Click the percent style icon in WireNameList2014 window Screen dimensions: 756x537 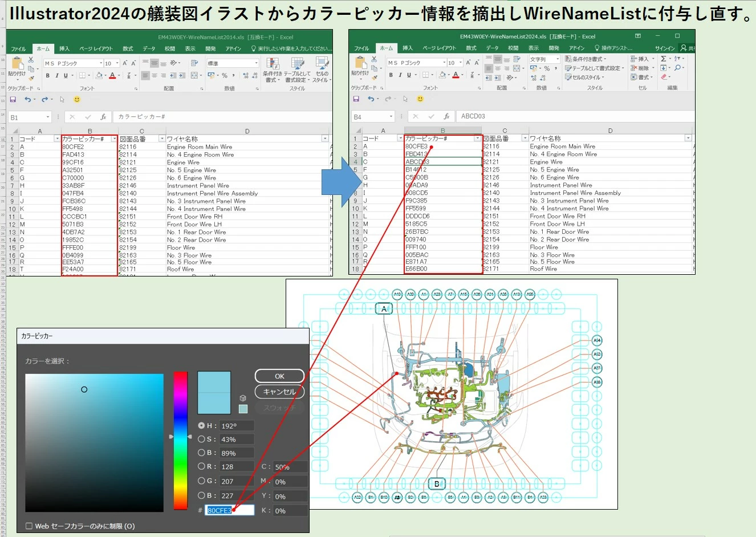pyautogui.click(x=224, y=75)
